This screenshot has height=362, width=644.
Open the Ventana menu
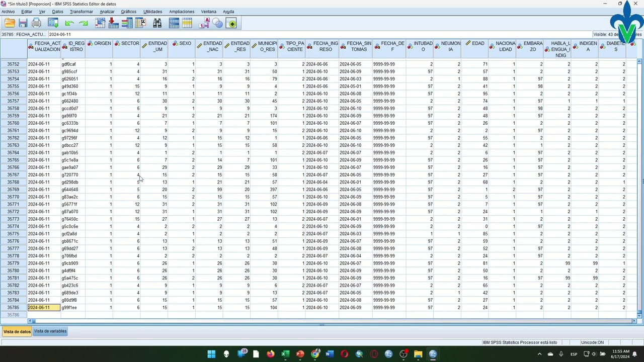coord(209,12)
